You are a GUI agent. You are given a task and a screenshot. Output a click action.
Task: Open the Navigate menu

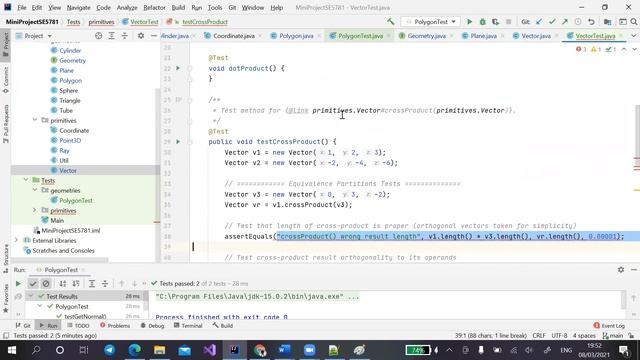tap(78, 7)
